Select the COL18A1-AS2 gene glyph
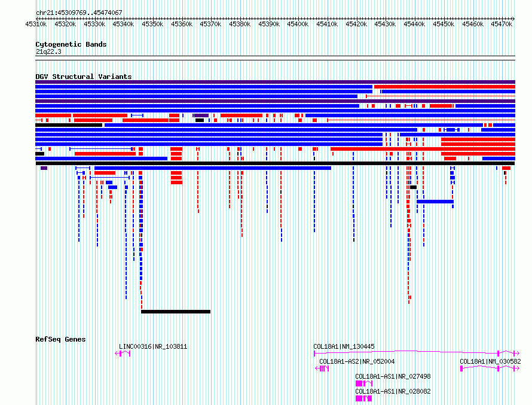The image size is (532, 405). click(322, 369)
